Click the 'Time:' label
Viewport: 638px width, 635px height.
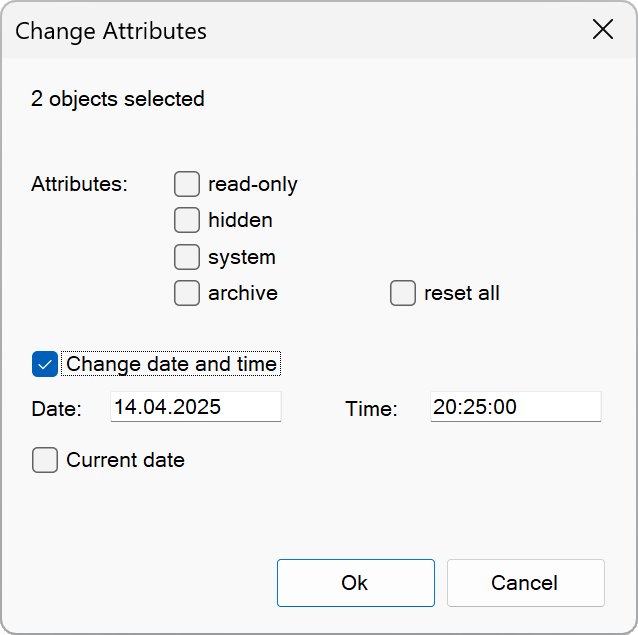tap(372, 408)
